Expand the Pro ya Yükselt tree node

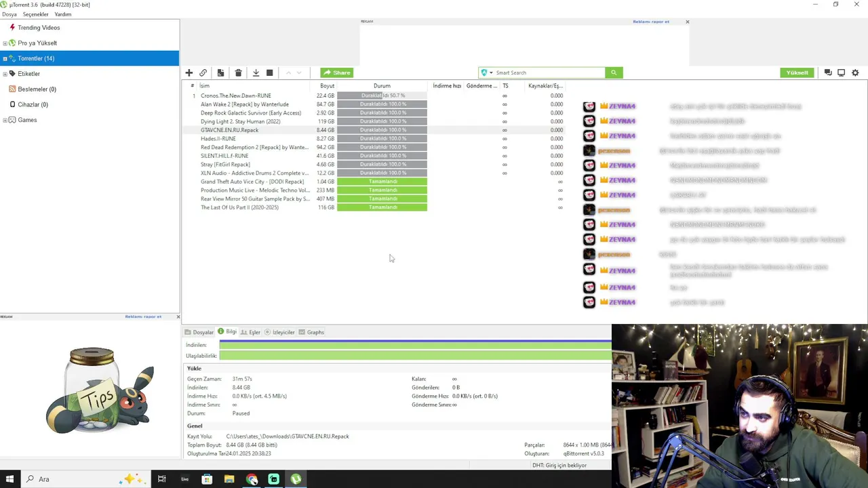5,43
